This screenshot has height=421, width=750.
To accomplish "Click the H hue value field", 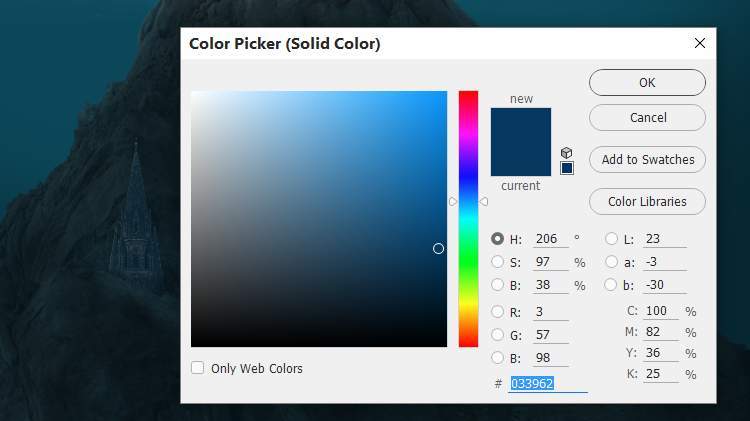I will coord(551,239).
